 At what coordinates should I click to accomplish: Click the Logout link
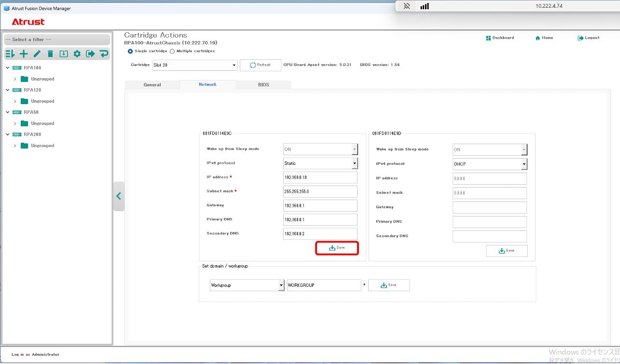[x=588, y=38]
